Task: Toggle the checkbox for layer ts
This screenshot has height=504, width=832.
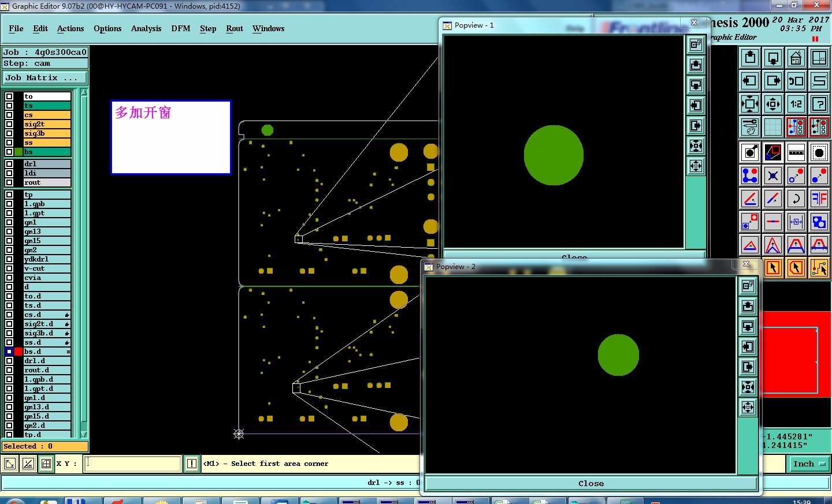Action: click(x=9, y=106)
